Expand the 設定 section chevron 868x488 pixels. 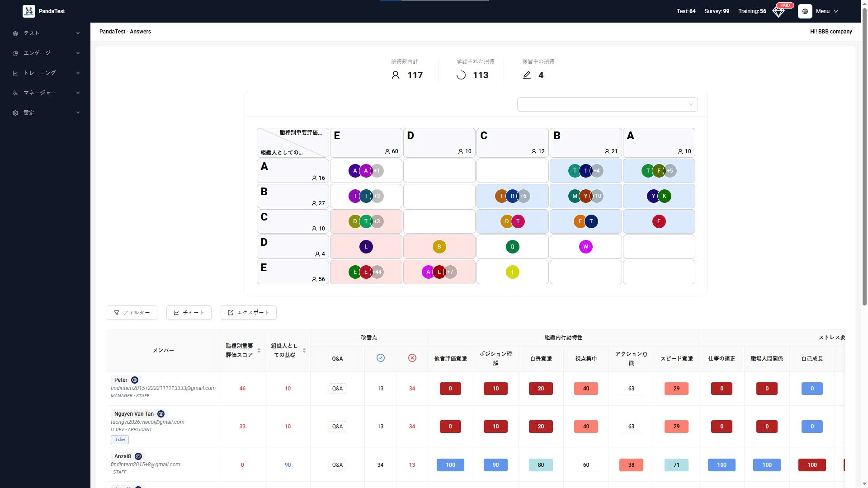(x=78, y=113)
